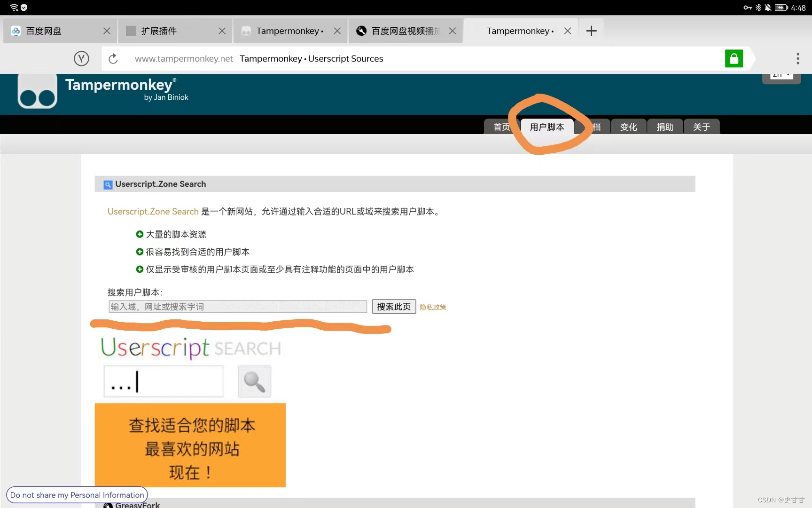Select the 用户脚本 navigation tab
The image size is (812, 508).
click(547, 127)
